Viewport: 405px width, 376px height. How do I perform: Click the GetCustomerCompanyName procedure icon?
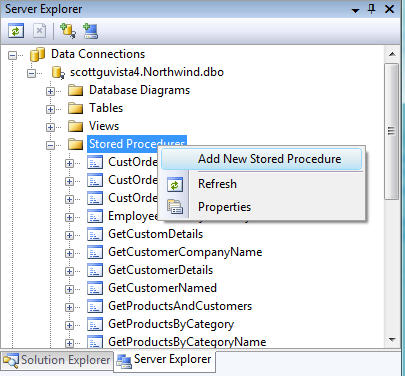click(95, 252)
